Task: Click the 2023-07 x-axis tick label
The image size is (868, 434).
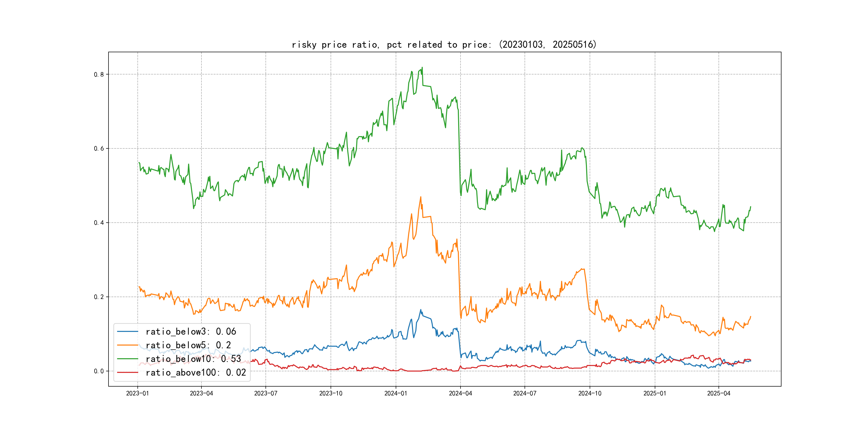Action: 265,393
